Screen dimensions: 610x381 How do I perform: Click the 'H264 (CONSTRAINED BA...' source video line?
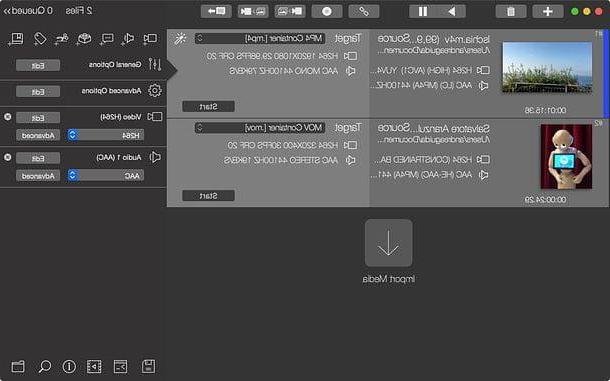point(423,160)
